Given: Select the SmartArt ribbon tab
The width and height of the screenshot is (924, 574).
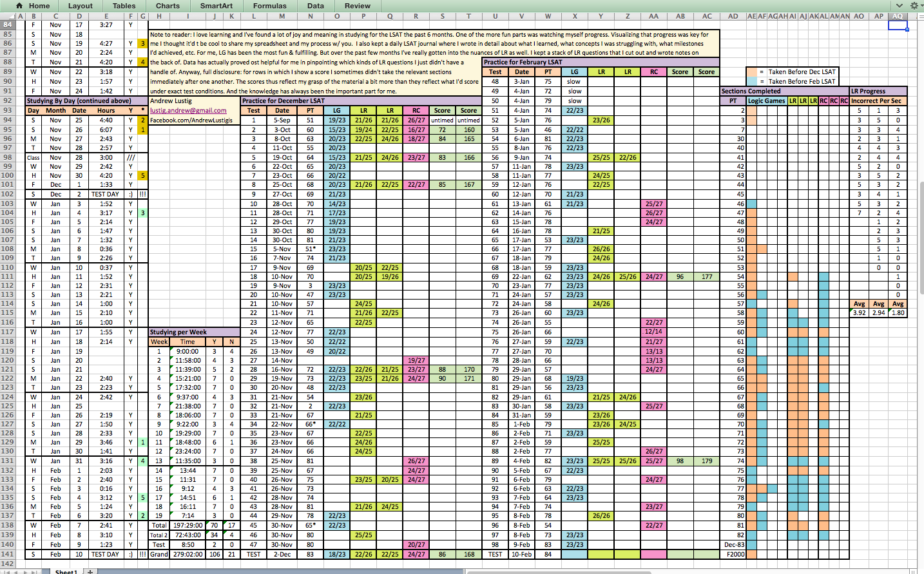Looking at the screenshot, I should [x=217, y=6].
